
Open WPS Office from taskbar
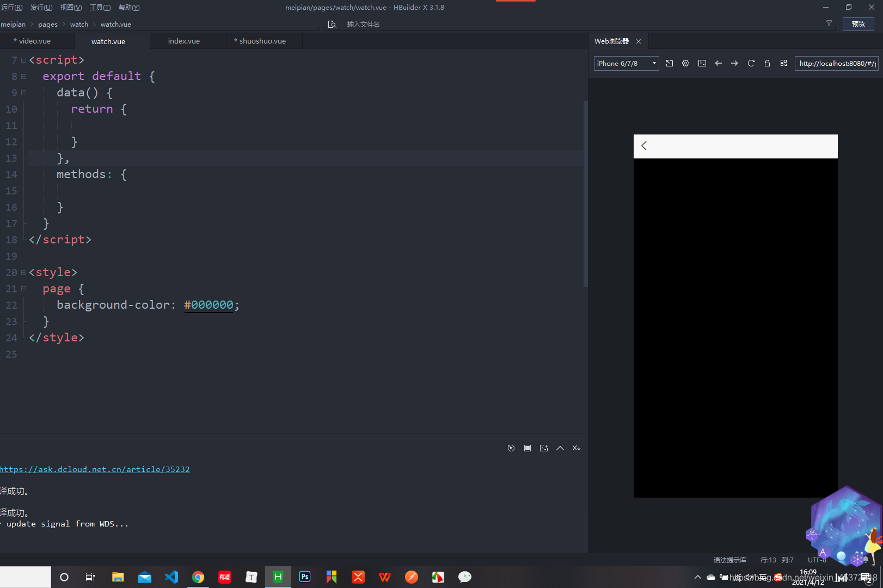coord(385,577)
